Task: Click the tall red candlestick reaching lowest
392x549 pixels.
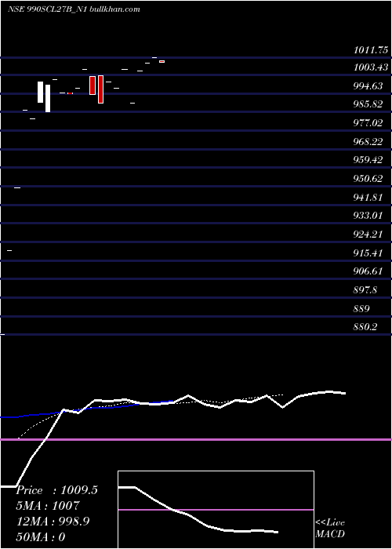Action: (100, 89)
